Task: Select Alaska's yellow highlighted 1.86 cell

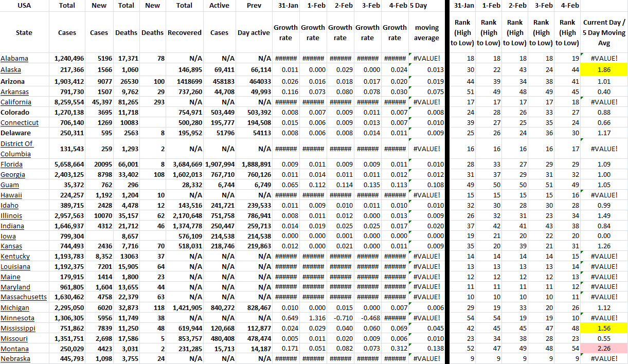Action: (x=604, y=69)
